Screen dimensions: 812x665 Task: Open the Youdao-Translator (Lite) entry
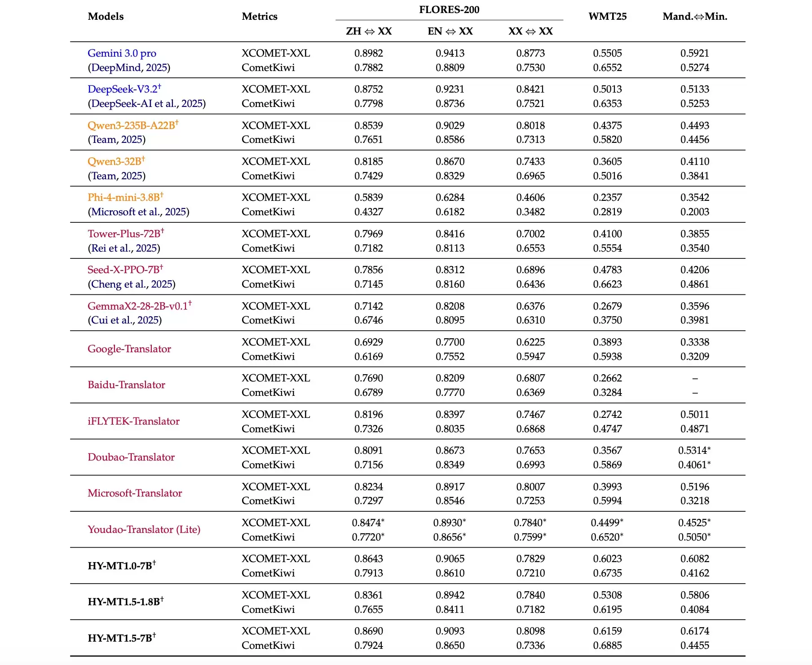tap(144, 529)
